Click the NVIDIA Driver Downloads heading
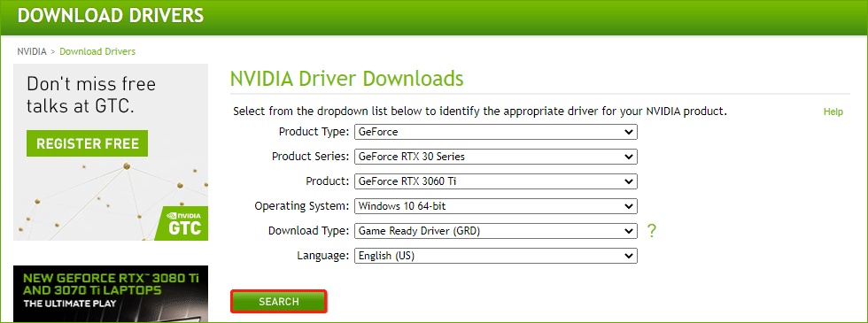 tap(346, 79)
